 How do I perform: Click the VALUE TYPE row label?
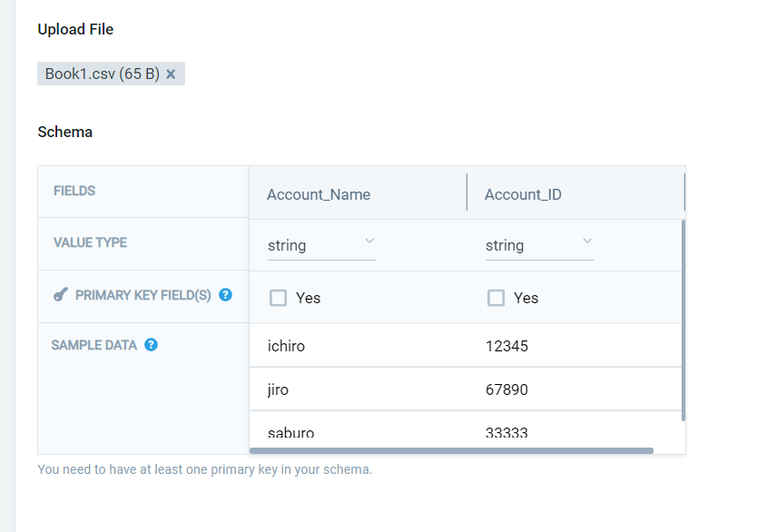(x=90, y=242)
